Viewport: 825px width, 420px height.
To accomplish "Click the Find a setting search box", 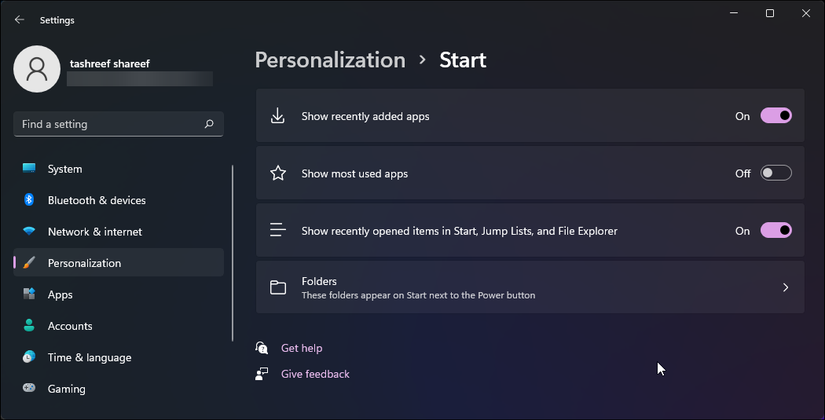I will coord(110,124).
